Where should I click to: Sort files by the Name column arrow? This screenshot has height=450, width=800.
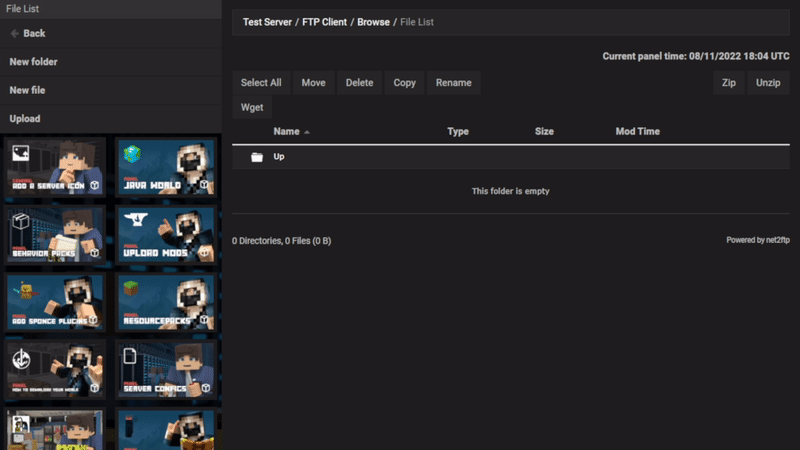[307, 132]
